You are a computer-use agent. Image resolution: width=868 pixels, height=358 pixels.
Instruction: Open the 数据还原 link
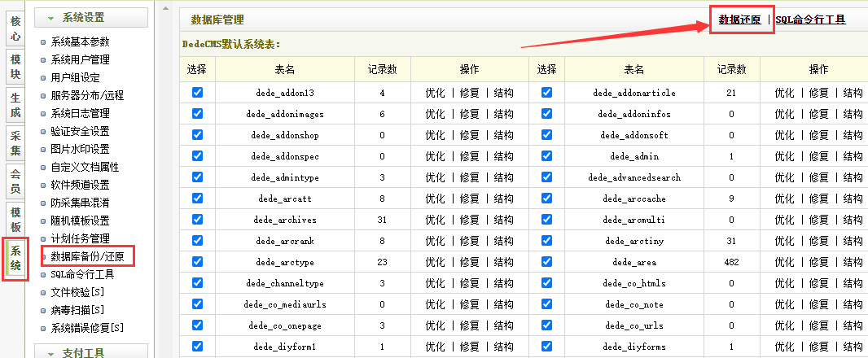tap(740, 20)
